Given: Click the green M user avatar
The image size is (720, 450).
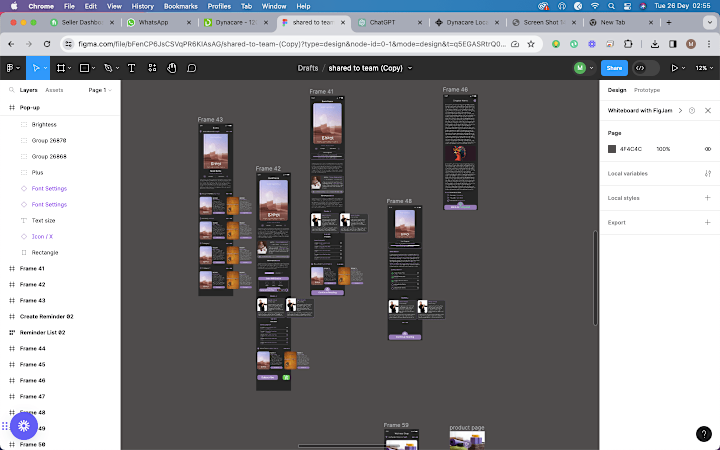Looking at the screenshot, I should (580, 68).
